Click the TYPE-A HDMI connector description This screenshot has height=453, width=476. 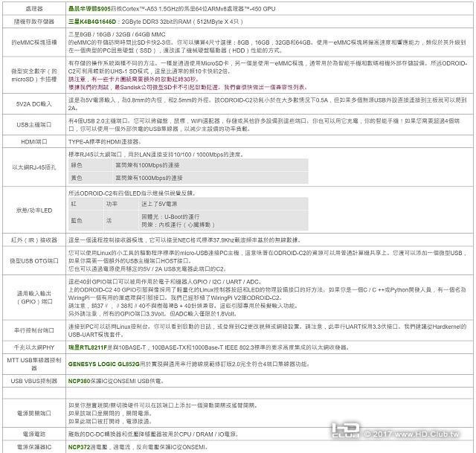point(105,142)
